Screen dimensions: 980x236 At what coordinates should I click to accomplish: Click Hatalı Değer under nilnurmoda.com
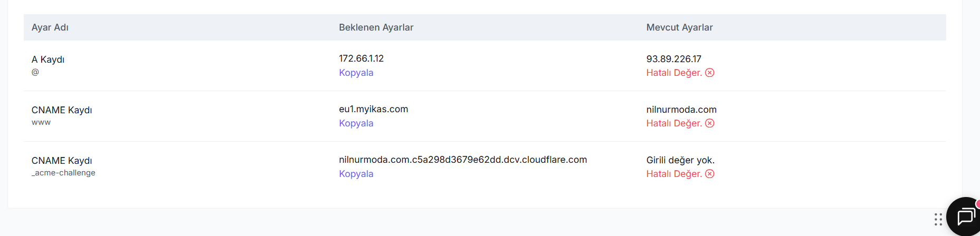click(674, 123)
